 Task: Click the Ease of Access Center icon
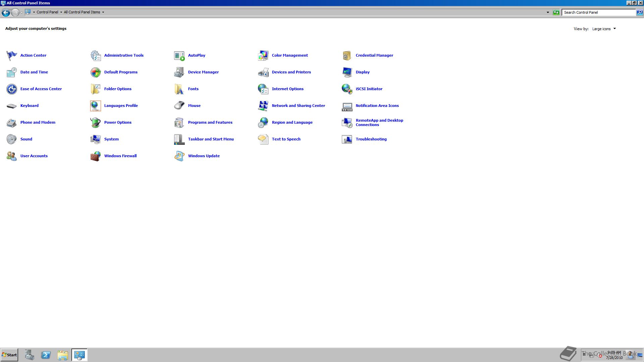click(12, 89)
